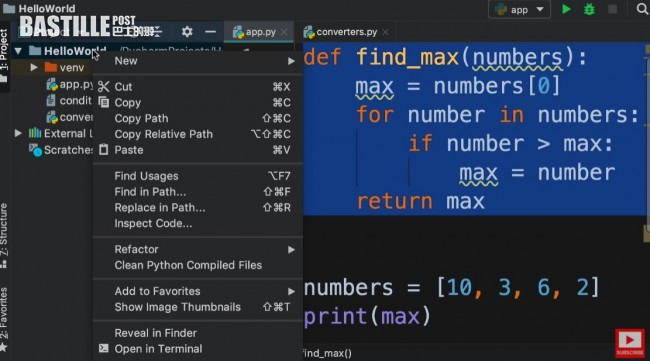Open project panel settings gear
The image size is (650, 361).
pyautogui.click(x=187, y=31)
